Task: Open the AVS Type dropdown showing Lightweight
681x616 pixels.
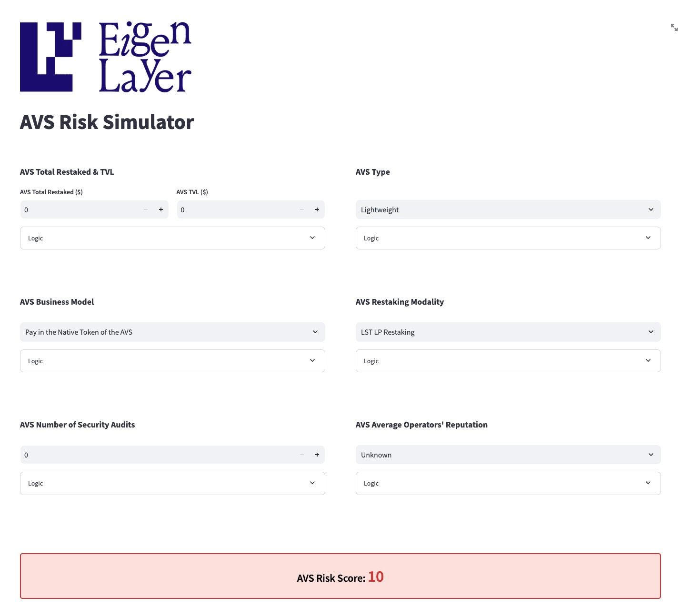Action: [508, 209]
